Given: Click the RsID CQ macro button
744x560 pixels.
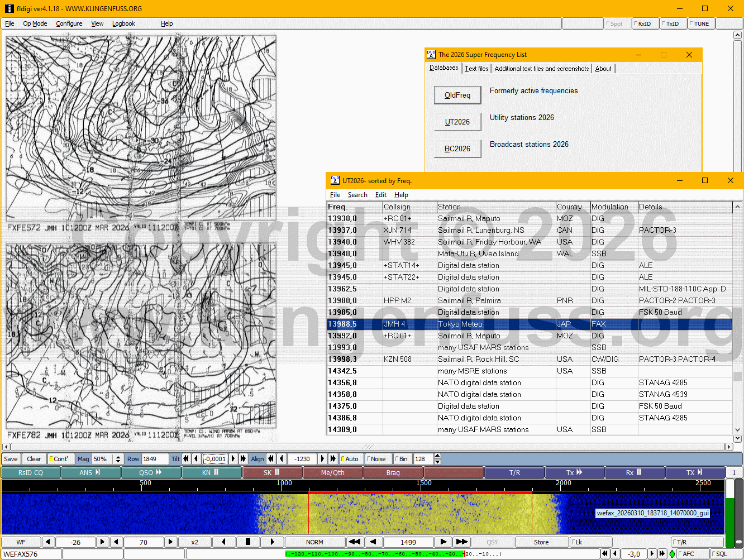Looking at the screenshot, I should 30,472.
